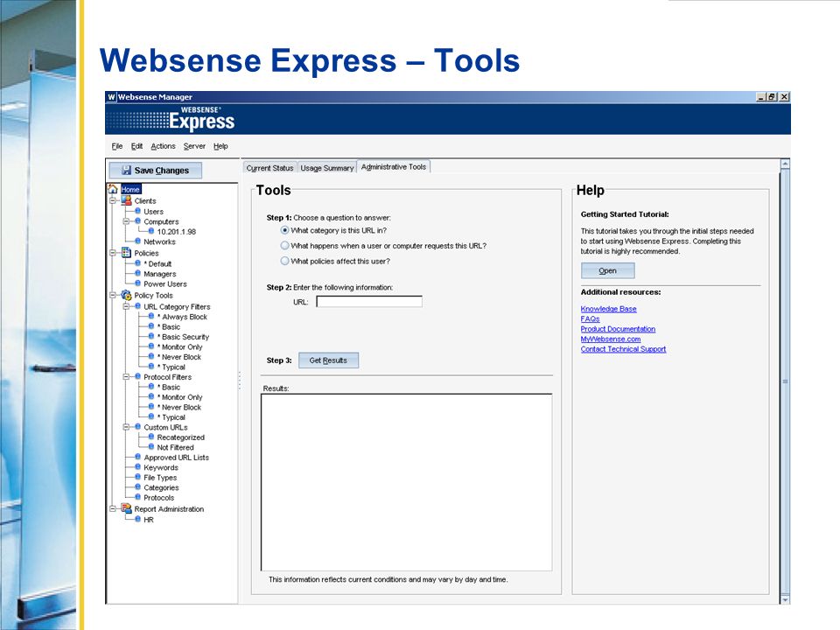The image size is (840, 630).
Task: Click the bullet icon beside Networks
Action: point(137,241)
